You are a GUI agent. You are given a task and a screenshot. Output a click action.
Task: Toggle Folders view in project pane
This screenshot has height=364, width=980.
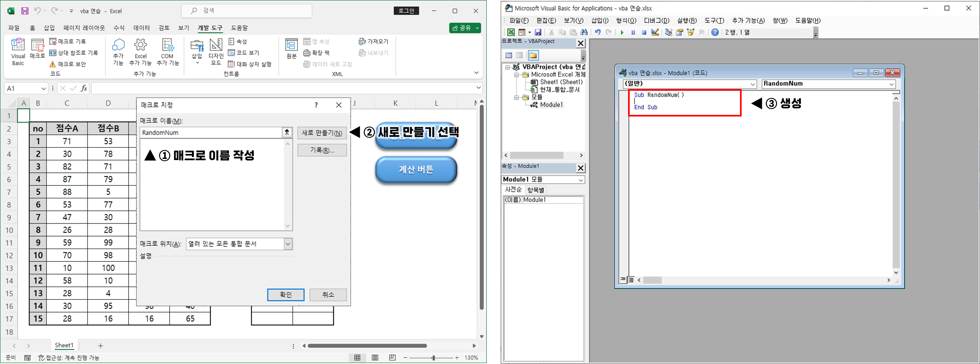[533, 56]
